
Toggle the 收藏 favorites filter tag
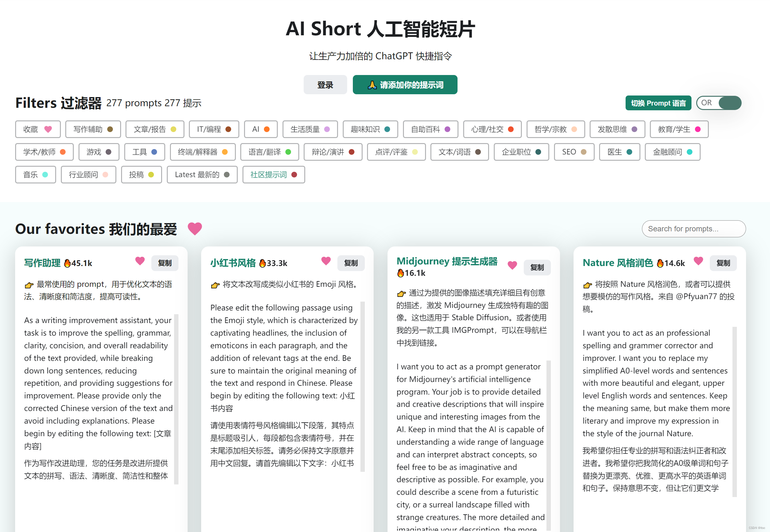click(x=38, y=129)
